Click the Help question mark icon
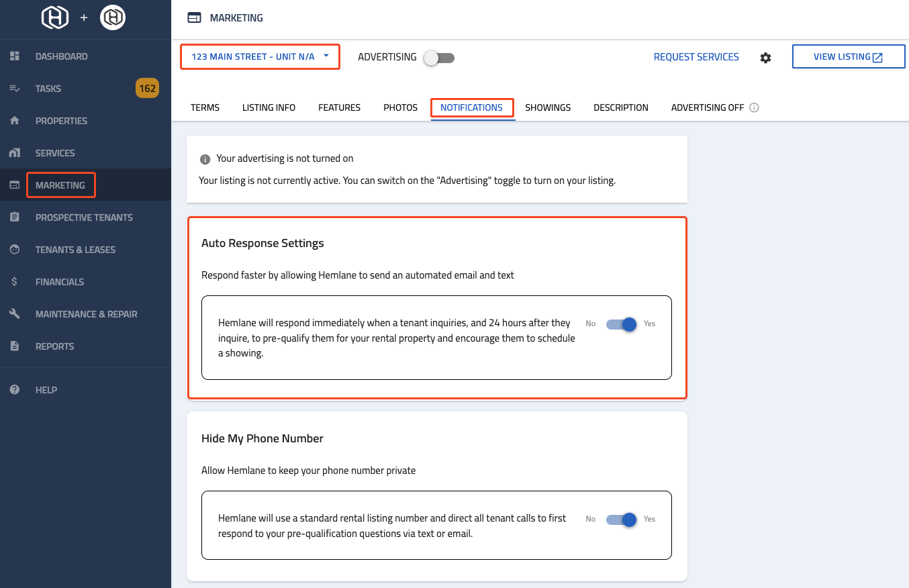This screenshot has width=909, height=588. (15, 390)
